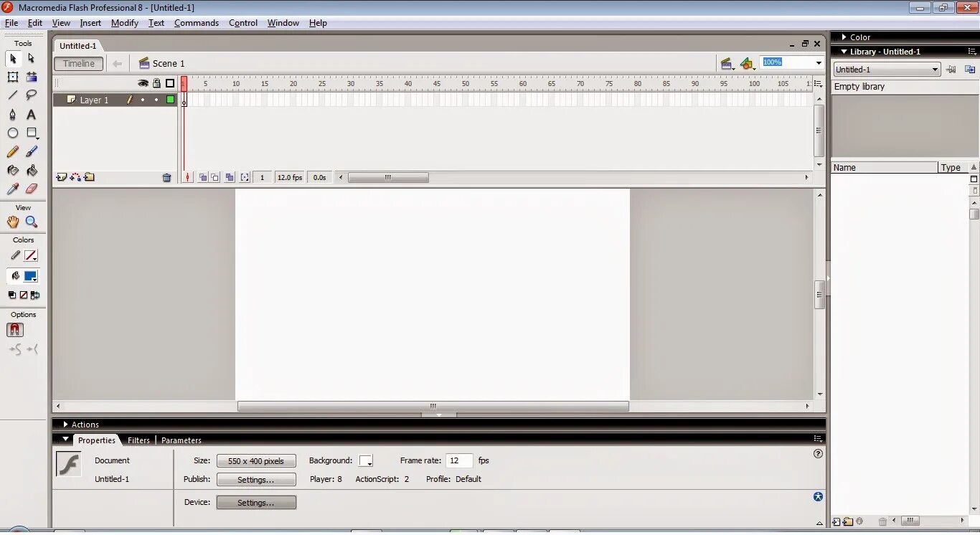Toggle Onion Skin Outlines
Image resolution: width=980 pixels, height=535 pixels.
pyautogui.click(x=215, y=177)
